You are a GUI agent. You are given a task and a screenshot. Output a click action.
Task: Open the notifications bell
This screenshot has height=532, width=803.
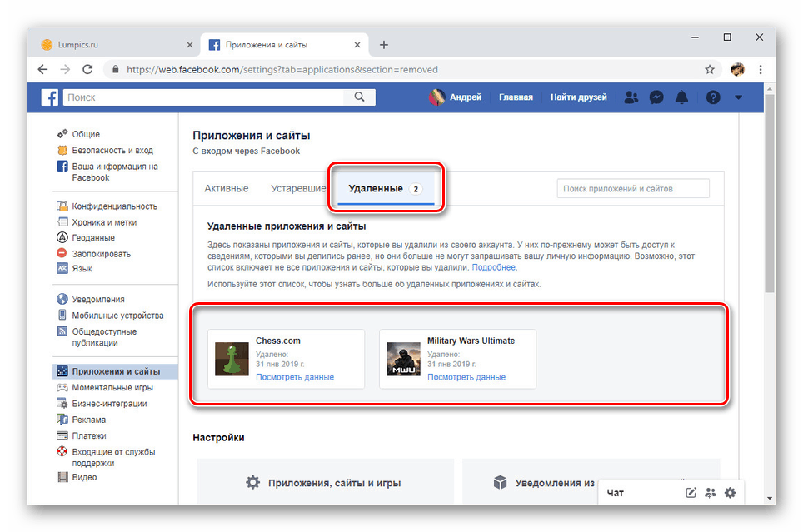pyautogui.click(x=681, y=97)
